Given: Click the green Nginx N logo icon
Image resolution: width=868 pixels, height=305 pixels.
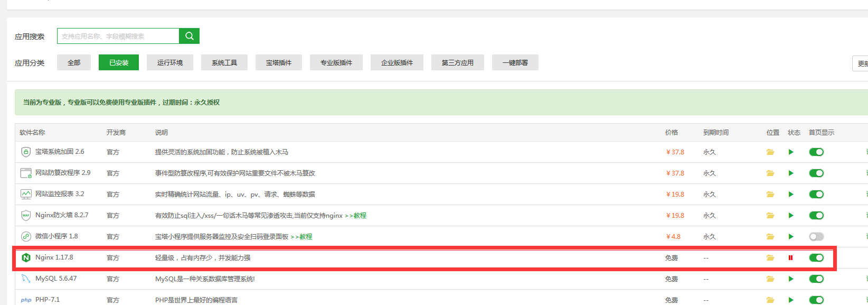Looking at the screenshot, I should click(26, 257).
